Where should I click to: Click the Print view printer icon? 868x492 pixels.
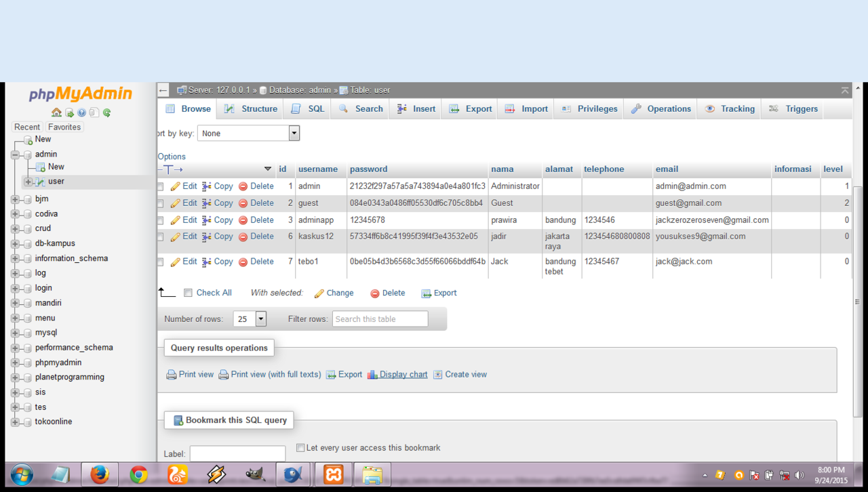pos(172,375)
